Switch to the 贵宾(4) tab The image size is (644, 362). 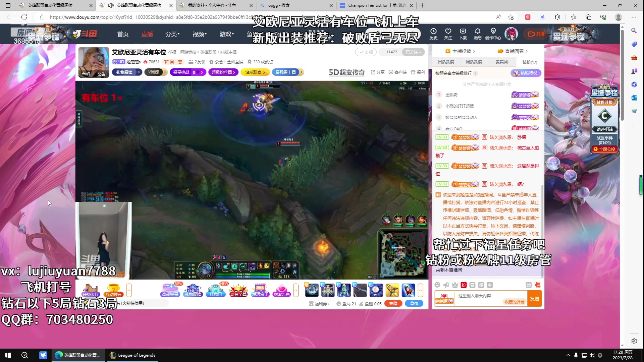tap(502, 62)
